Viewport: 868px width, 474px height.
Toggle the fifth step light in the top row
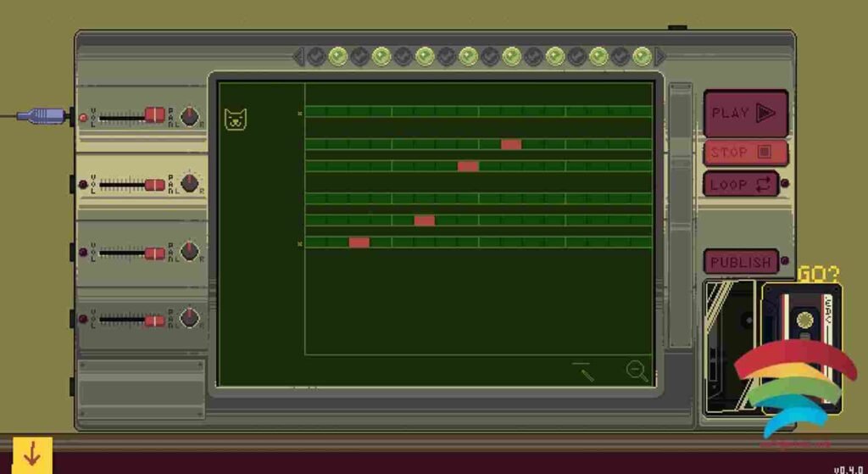[403, 57]
